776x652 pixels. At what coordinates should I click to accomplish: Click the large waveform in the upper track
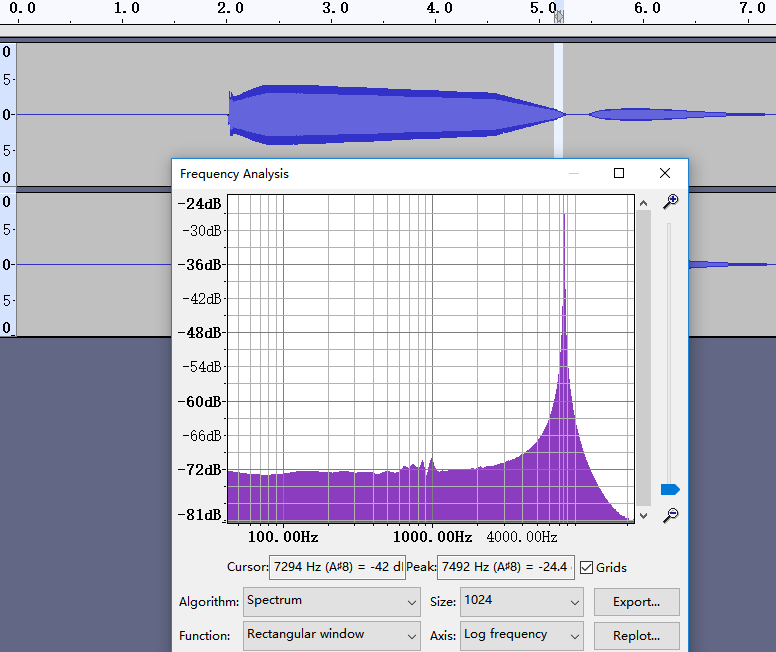[396, 115]
